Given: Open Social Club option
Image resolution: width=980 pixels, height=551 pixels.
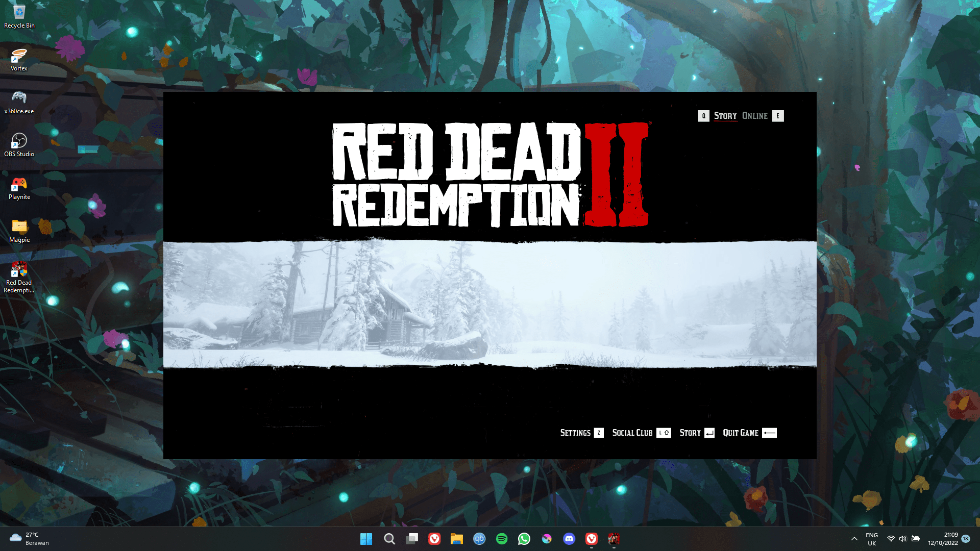Looking at the screenshot, I should [x=632, y=433].
